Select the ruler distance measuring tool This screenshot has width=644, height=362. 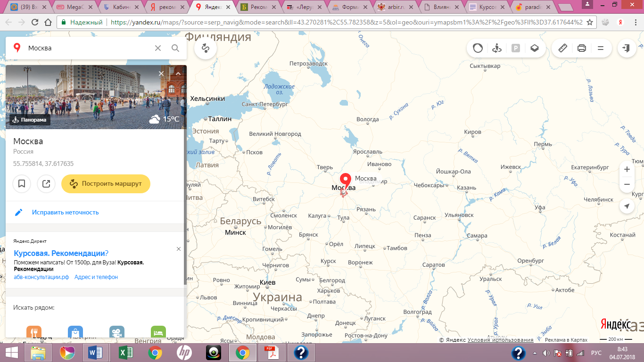tap(562, 48)
